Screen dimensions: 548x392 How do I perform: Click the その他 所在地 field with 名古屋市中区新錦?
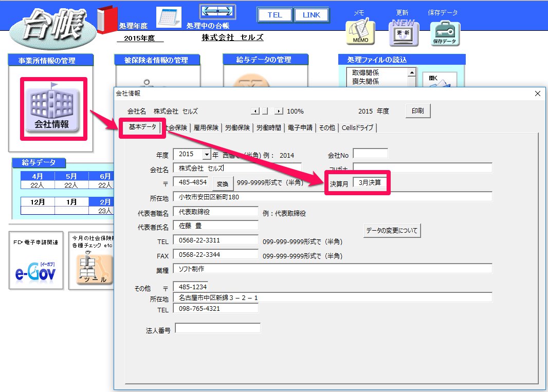pyautogui.click(x=333, y=297)
